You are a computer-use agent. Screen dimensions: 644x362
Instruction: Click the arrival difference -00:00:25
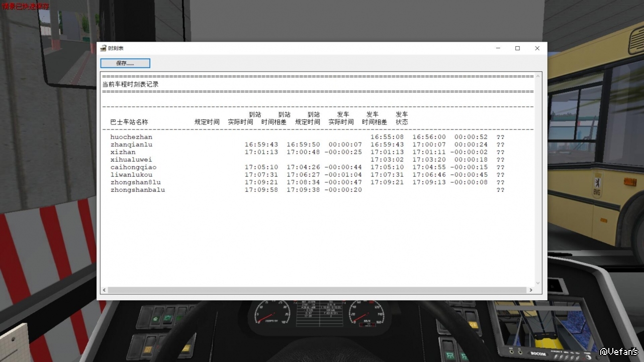click(x=343, y=152)
